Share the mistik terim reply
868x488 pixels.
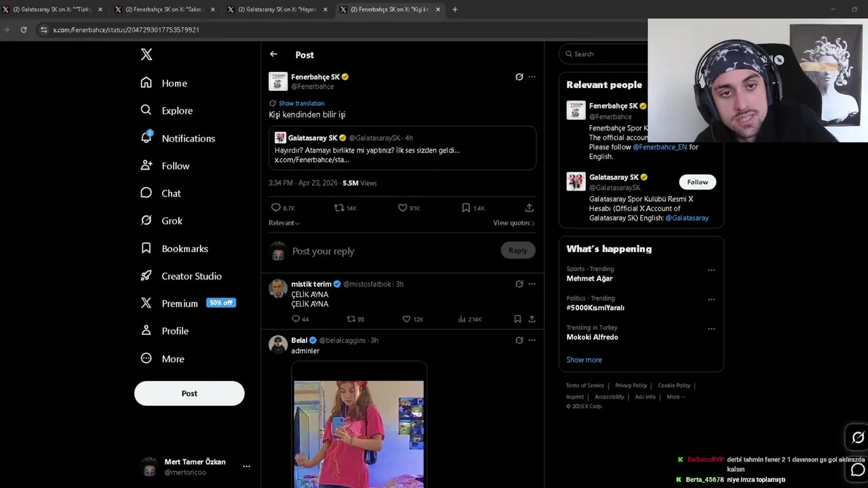pyautogui.click(x=532, y=319)
